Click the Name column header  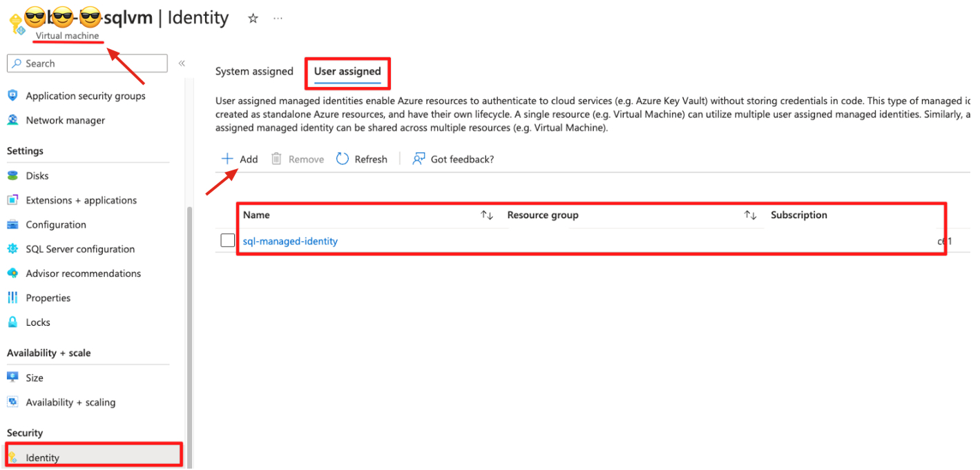[x=256, y=215]
